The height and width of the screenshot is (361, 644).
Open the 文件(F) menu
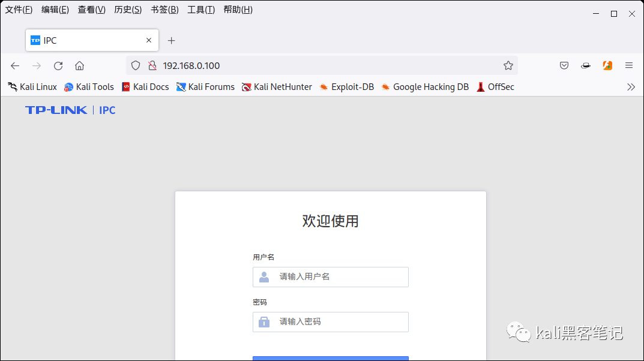click(x=19, y=10)
